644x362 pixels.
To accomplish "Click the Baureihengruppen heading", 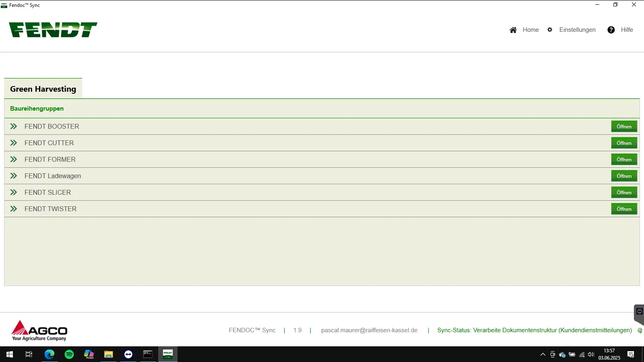I will click(37, 109).
